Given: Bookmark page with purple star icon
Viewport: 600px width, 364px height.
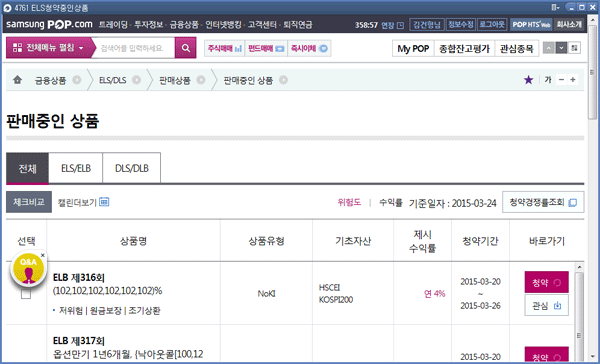Looking at the screenshot, I should click(528, 80).
